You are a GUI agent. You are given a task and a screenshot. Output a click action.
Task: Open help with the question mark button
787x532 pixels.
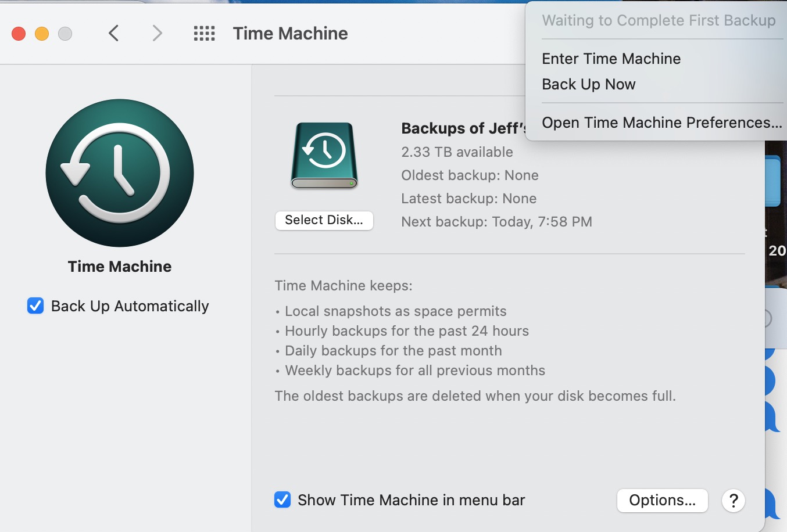click(734, 500)
